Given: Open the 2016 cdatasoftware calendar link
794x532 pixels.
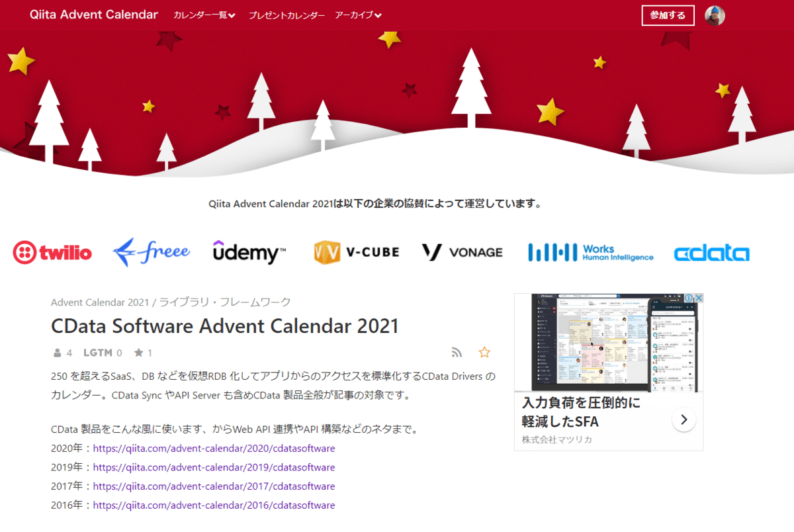Looking at the screenshot, I should [x=214, y=506].
